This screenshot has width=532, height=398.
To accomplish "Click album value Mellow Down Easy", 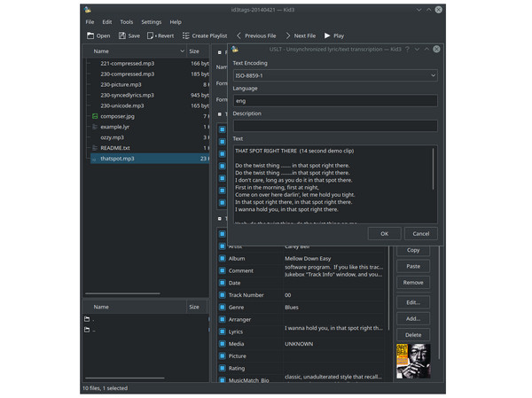I will tap(308, 259).
